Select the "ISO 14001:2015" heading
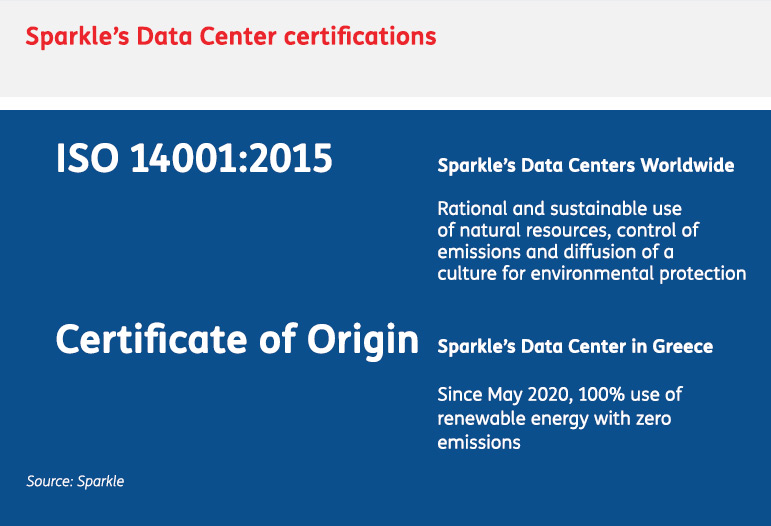Image resolution: width=771 pixels, height=526 pixels. tap(194, 158)
